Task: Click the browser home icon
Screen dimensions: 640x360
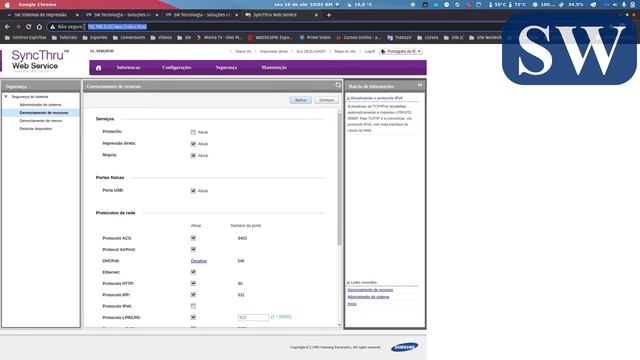Action: click(x=39, y=27)
